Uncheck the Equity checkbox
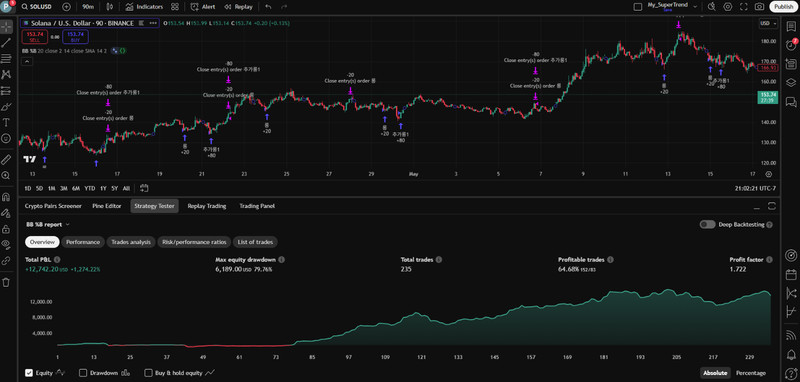800x382 pixels. [29, 373]
